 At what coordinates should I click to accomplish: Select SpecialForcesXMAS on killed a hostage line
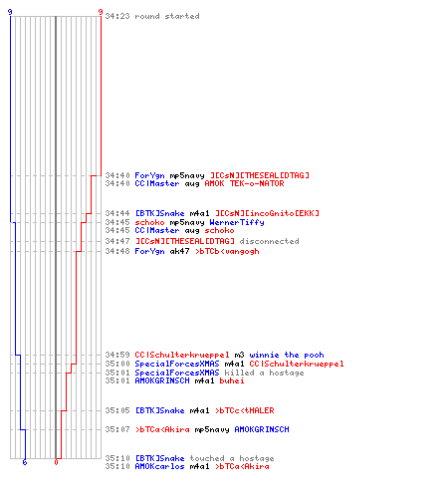(177, 373)
